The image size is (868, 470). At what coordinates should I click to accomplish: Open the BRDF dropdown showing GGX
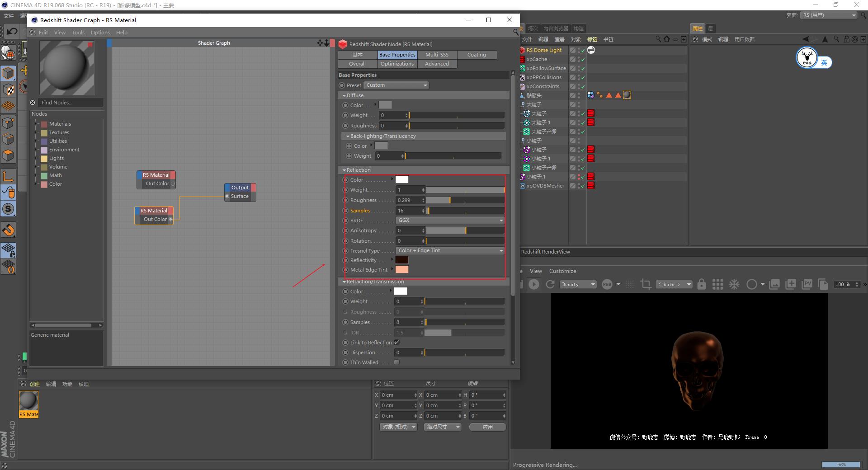[x=449, y=220]
